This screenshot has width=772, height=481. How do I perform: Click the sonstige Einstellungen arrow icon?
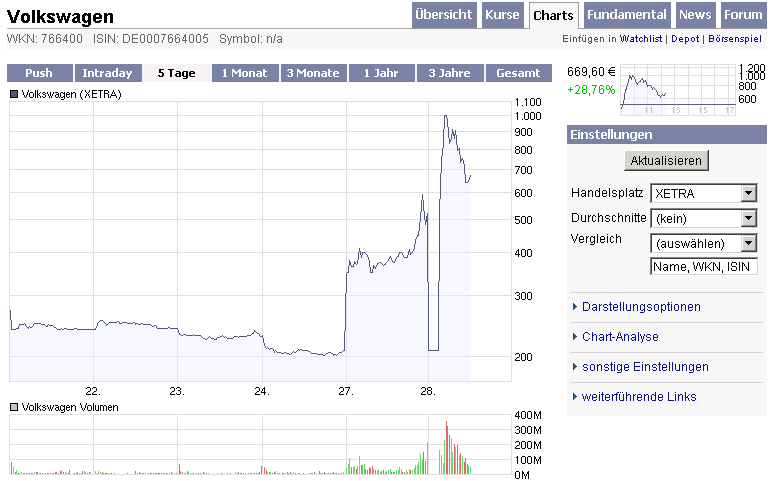click(575, 367)
